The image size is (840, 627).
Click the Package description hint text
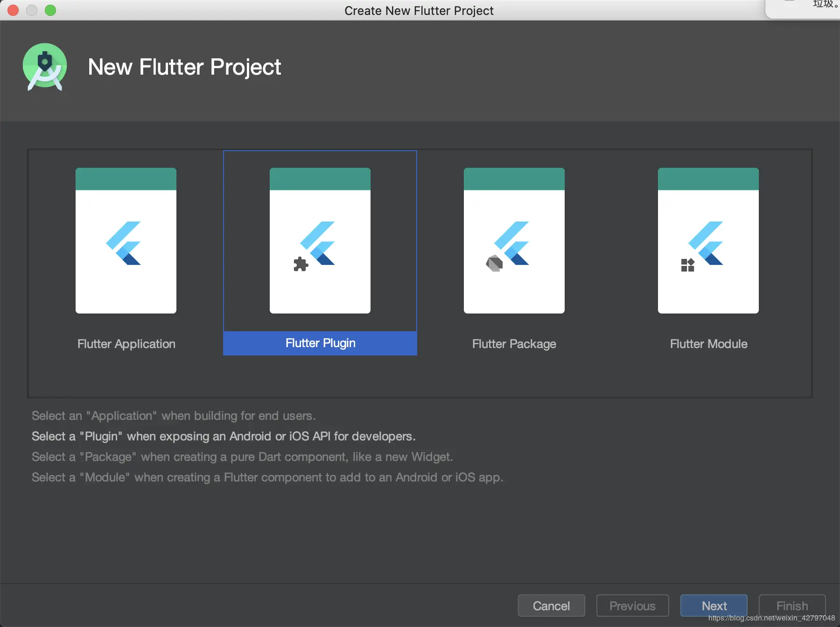click(x=242, y=457)
